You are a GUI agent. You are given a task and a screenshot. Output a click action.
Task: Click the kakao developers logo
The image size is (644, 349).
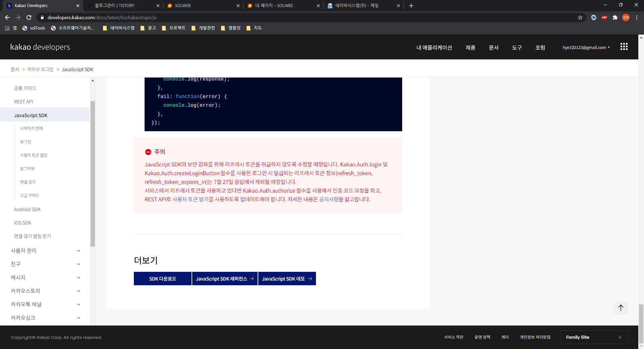click(x=40, y=47)
